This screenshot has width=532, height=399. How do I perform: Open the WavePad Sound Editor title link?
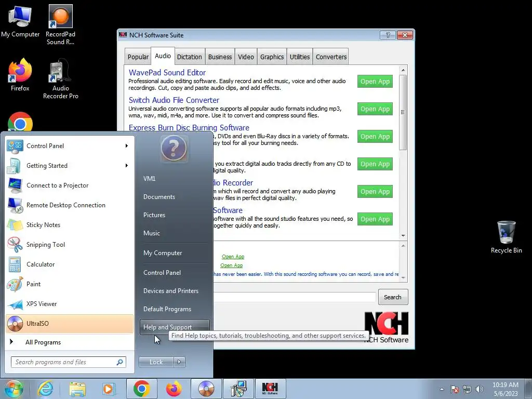click(x=167, y=73)
